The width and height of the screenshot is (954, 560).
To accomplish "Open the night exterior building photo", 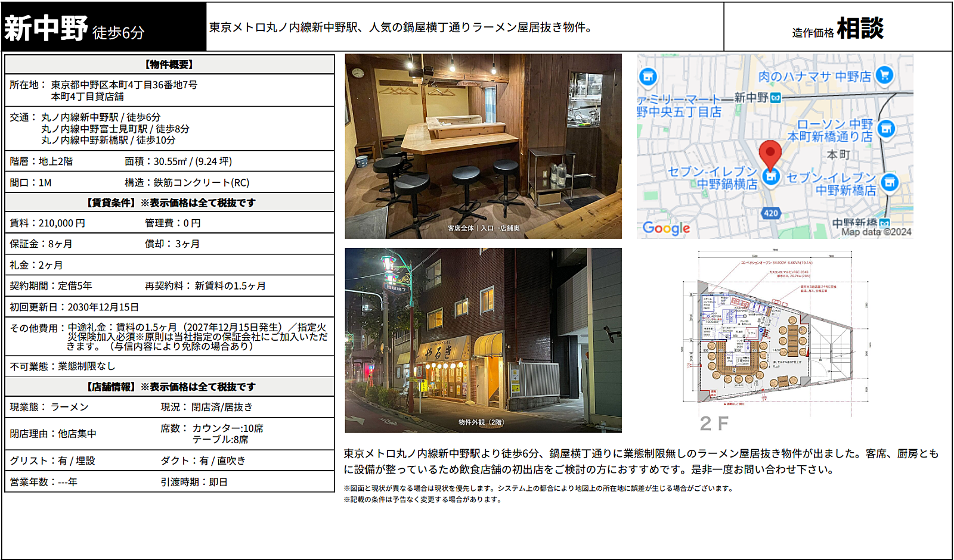I will pyautogui.click(x=483, y=340).
